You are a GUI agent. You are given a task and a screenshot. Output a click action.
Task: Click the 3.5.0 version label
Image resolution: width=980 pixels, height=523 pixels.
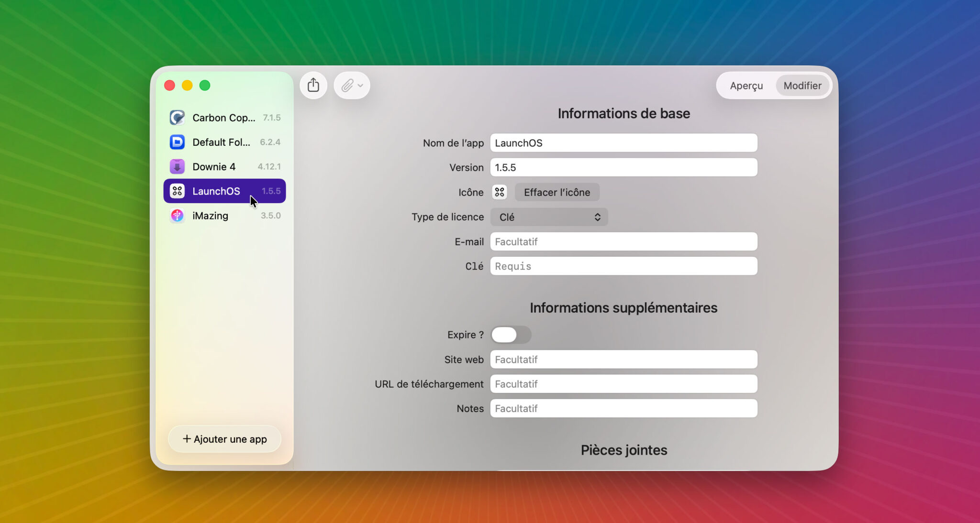point(270,216)
